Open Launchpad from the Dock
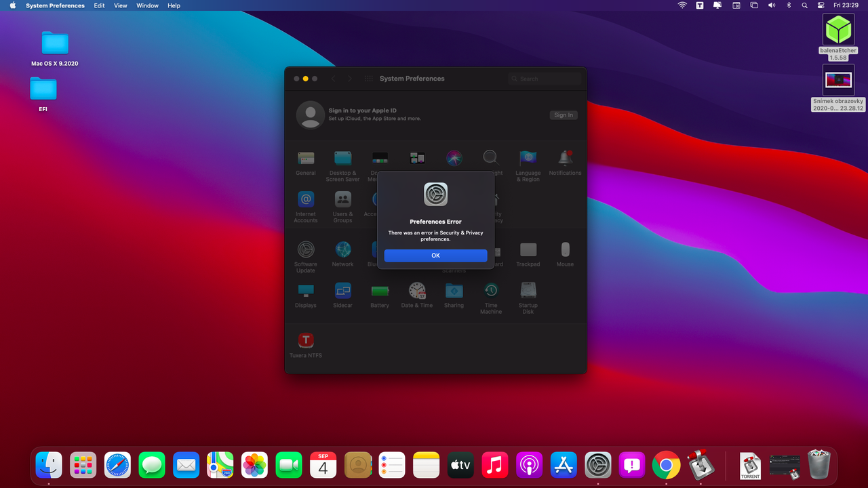 (x=83, y=465)
